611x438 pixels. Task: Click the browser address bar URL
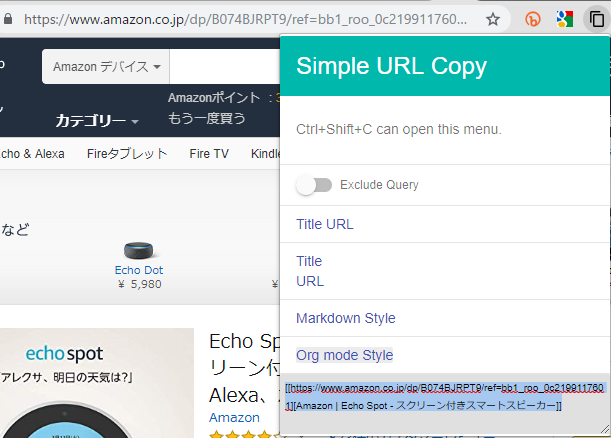245,19
